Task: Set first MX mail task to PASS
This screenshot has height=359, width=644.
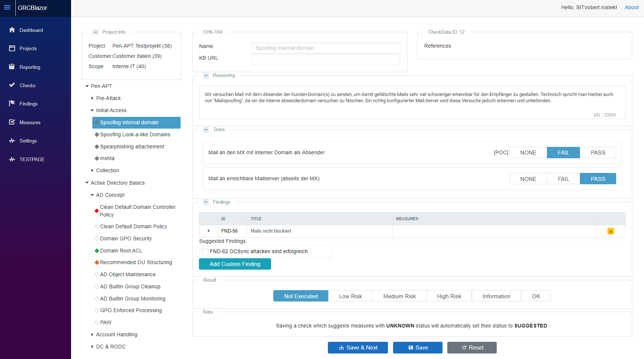Action: 597,153
